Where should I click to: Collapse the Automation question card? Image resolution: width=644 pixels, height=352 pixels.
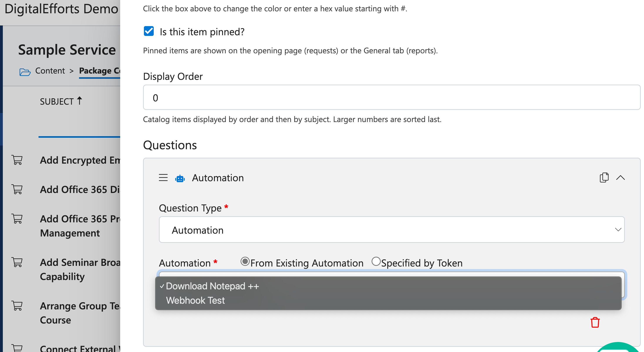621,178
